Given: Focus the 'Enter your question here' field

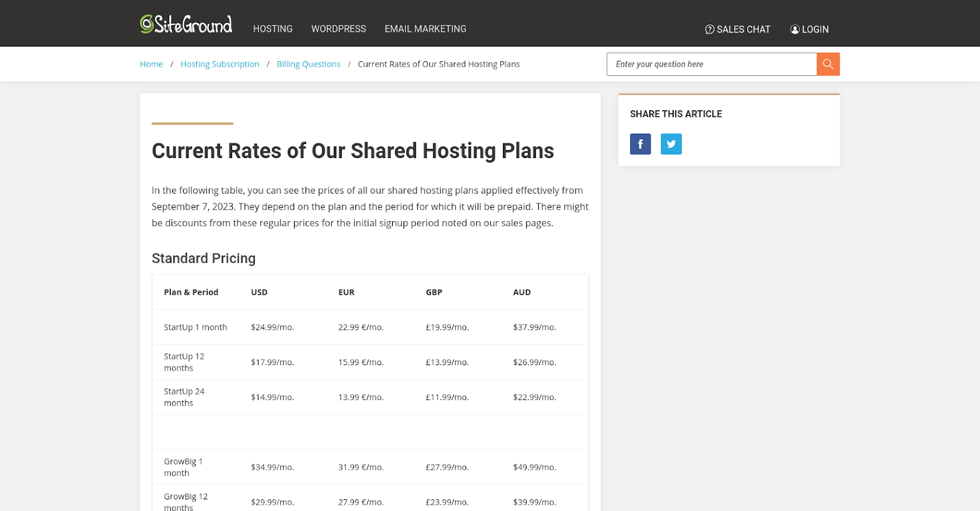Looking at the screenshot, I should pyautogui.click(x=712, y=64).
